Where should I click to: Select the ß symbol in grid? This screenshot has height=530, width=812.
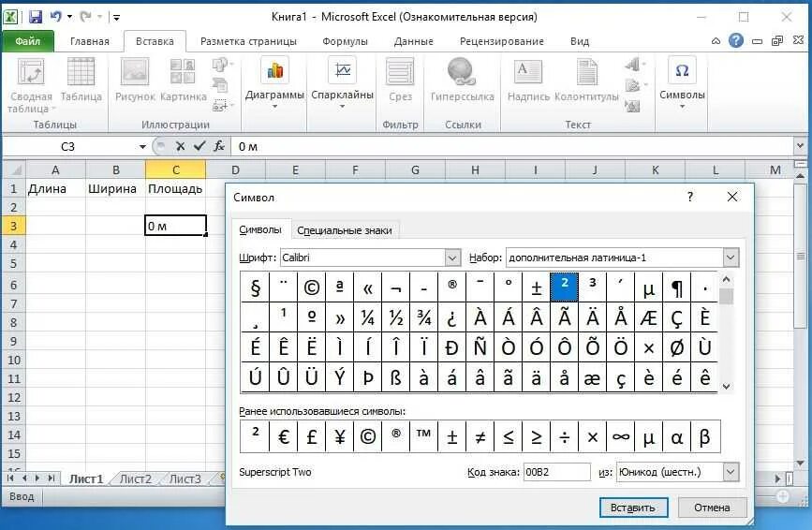click(x=395, y=377)
